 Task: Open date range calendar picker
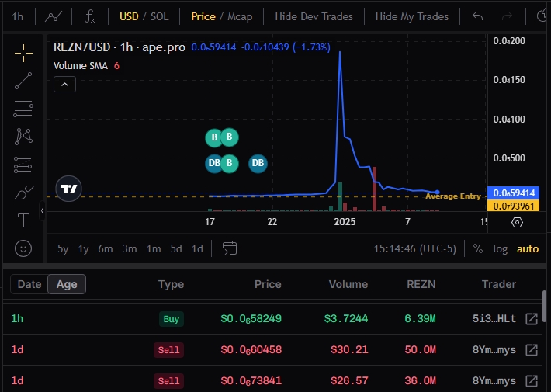229,248
